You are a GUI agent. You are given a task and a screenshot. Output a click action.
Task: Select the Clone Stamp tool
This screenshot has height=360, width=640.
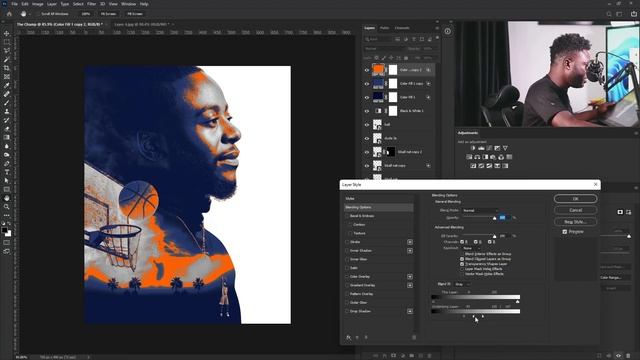coord(7,111)
